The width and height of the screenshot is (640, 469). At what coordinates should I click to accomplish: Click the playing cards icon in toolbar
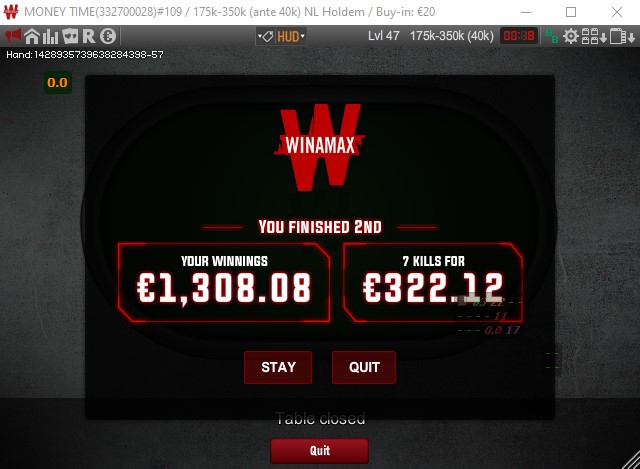pos(70,36)
